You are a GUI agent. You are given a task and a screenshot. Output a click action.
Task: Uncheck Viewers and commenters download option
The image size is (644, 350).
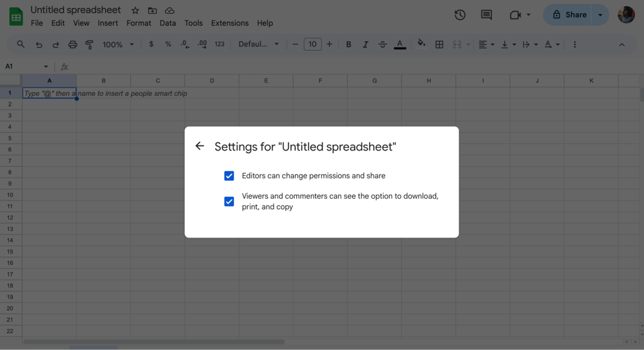tap(229, 201)
